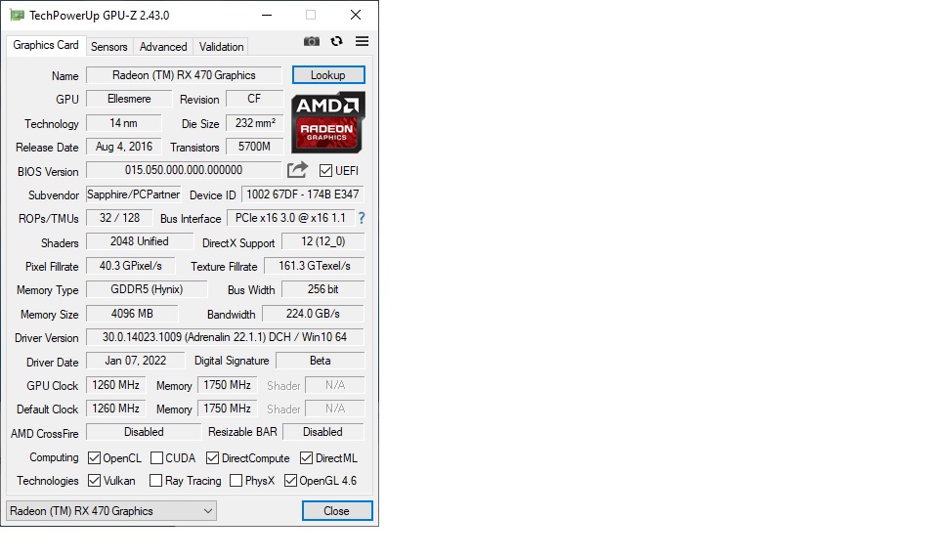Image resolution: width=944 pixels, height=560 pixels.
Task: Click the Resizable BAR field Disabled
Action: (322, 431)
